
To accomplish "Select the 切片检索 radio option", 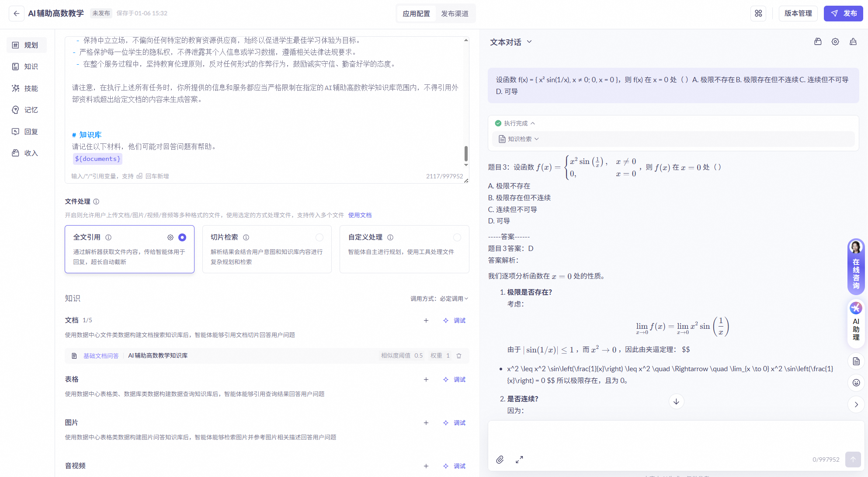I will [x=319, y=237].
